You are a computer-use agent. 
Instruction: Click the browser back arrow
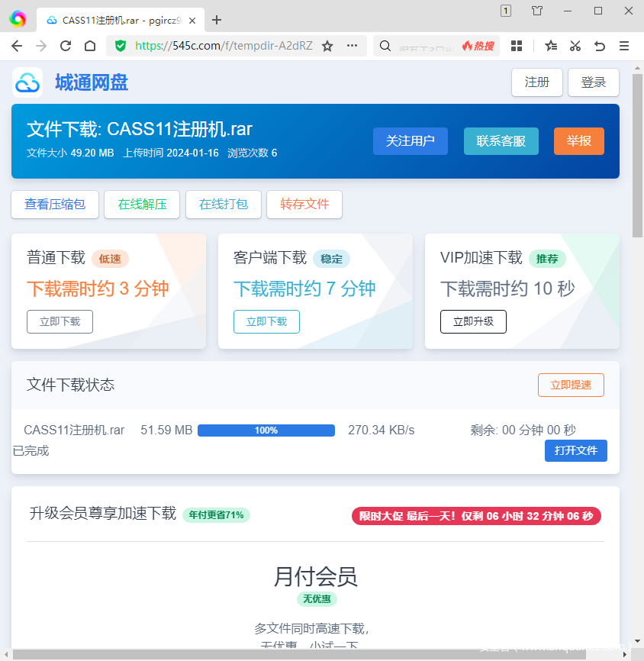tap(17, 46)
